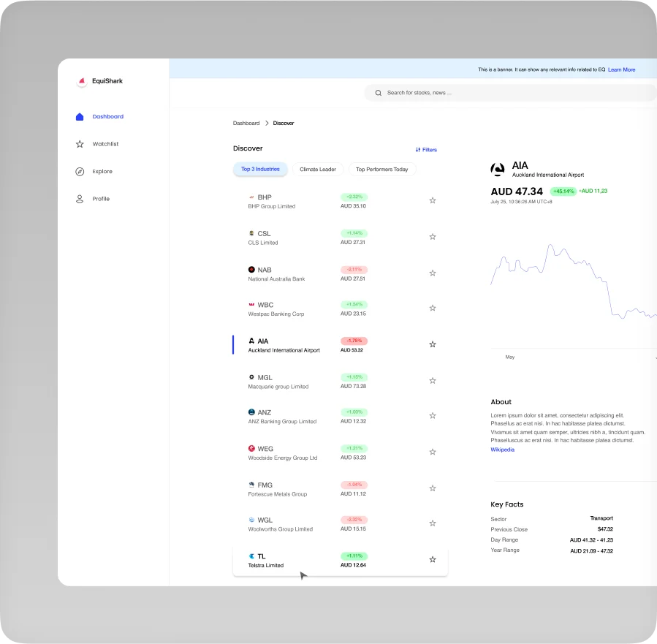
Task: Open Dashboard from the sidebar
Action: pos(107,116)
